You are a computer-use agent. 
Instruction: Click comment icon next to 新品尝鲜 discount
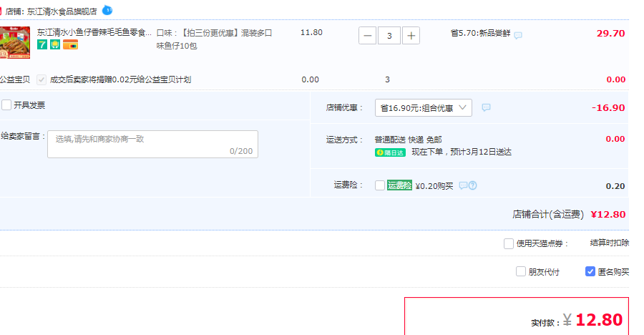[518, 35]
